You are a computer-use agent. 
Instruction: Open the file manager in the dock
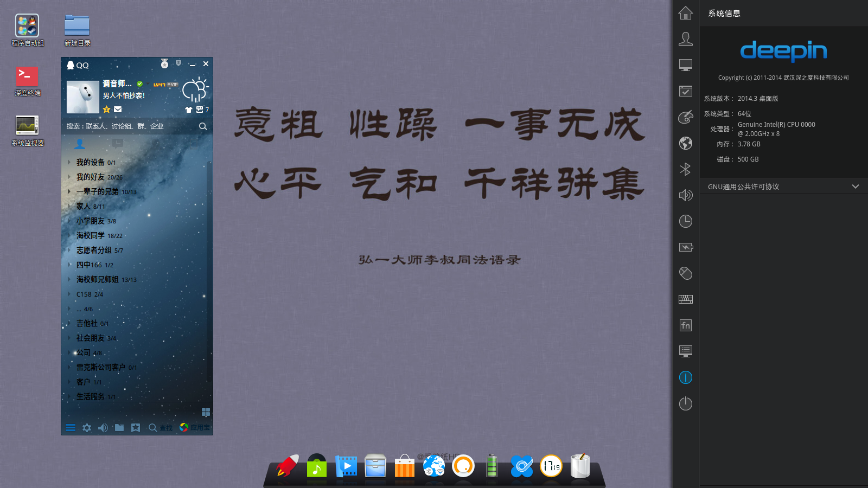point(375,466)
